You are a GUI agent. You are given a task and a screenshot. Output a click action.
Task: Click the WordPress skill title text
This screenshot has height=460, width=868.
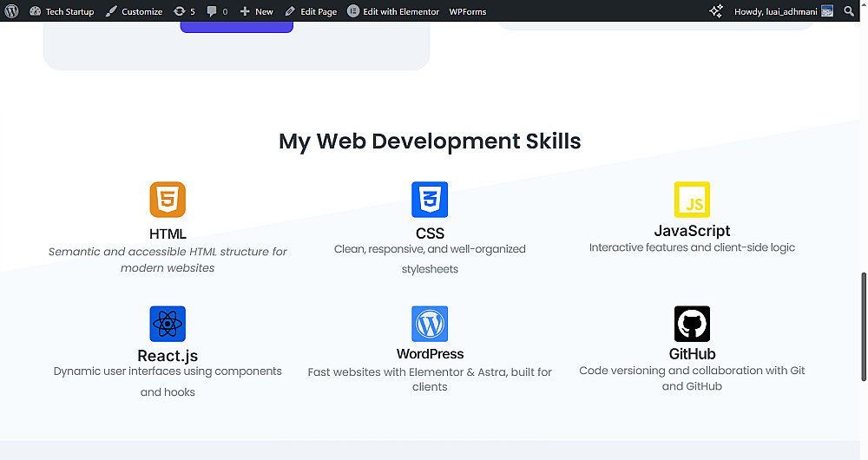[430, 354]
